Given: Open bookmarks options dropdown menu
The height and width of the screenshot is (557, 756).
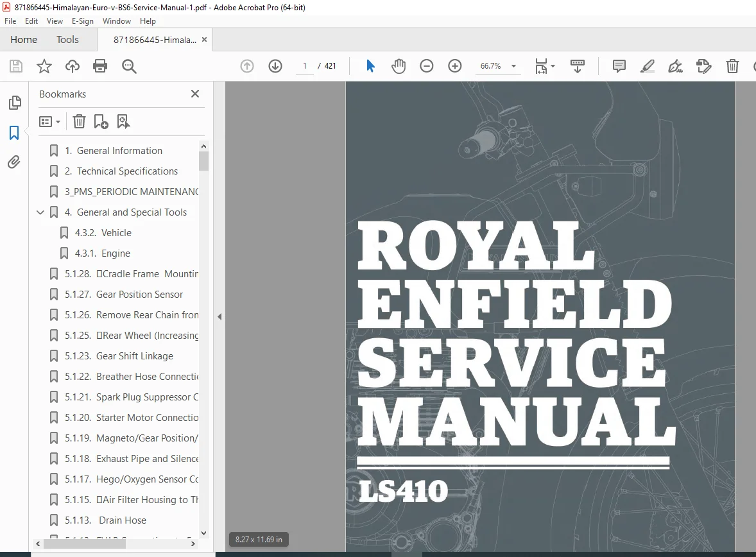Looking at the screenshot, I should tap(49, 121).
